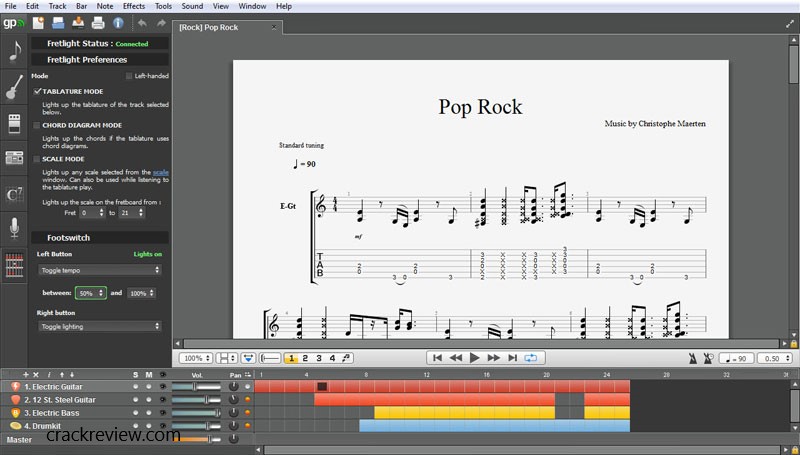Open the Toggle lighting right button dropdown
Viewport: 800px width, 455px height.
pyautogui.click(x=99, y=326)
